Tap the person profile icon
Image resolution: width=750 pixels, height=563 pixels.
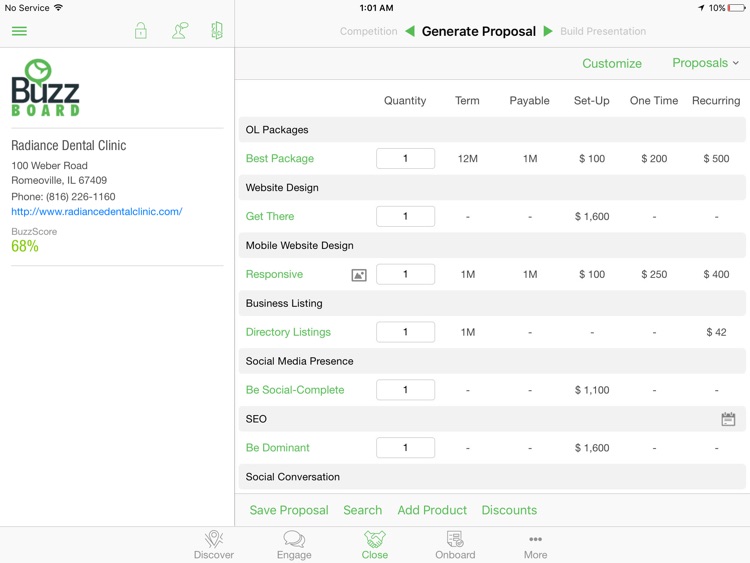(180, 31)
